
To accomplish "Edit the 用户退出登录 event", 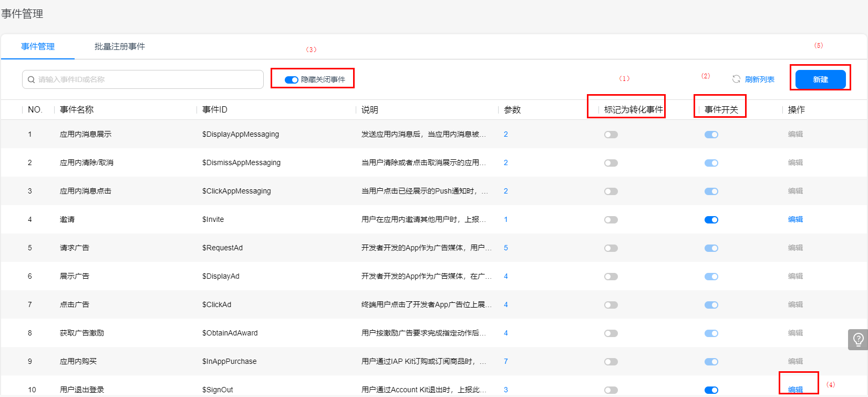I will pos(795,390).
